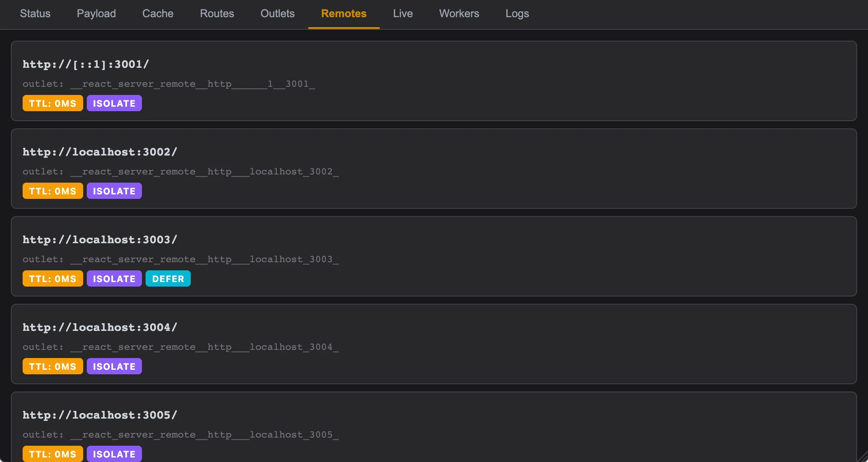
Task: Open the Workers tab
Action: click(459, 14)
